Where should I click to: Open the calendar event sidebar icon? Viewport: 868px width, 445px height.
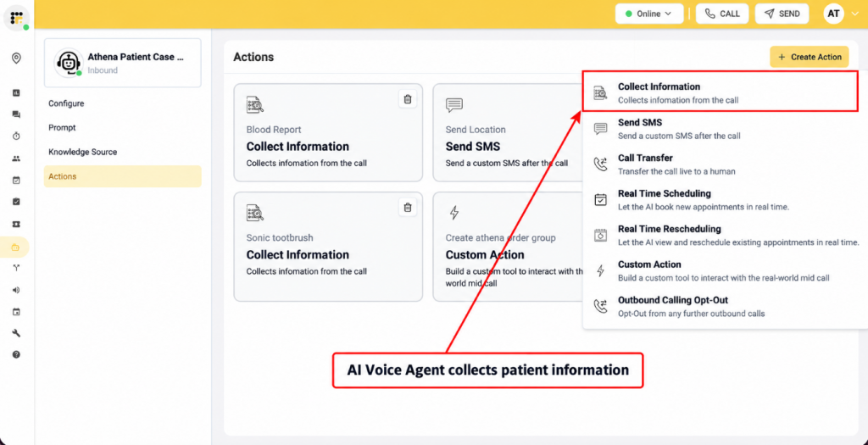pyautogui.click(x=16, y=312)
